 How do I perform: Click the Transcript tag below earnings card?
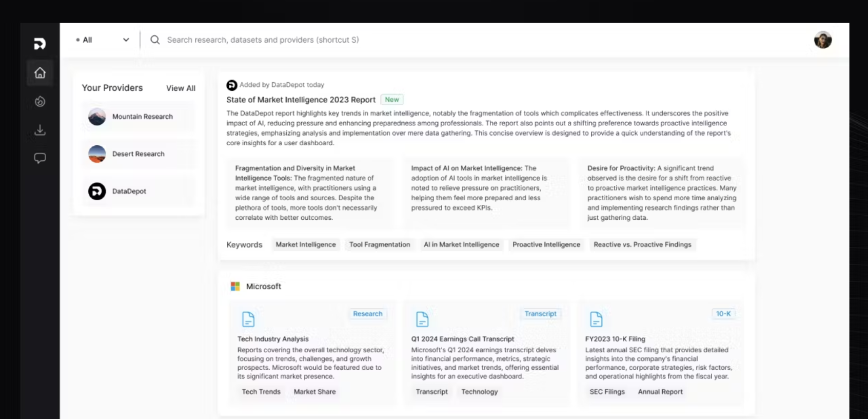click(431, 392)
